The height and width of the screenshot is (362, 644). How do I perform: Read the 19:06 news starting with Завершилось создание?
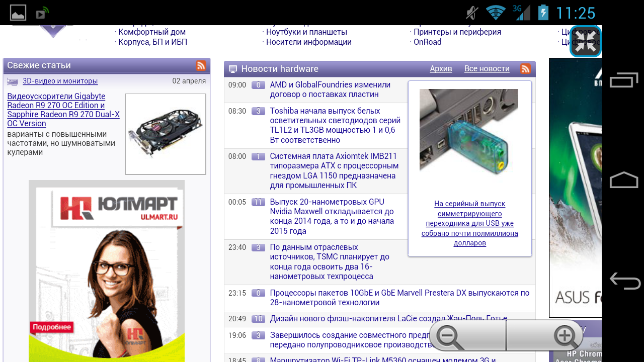click(350, 340)
